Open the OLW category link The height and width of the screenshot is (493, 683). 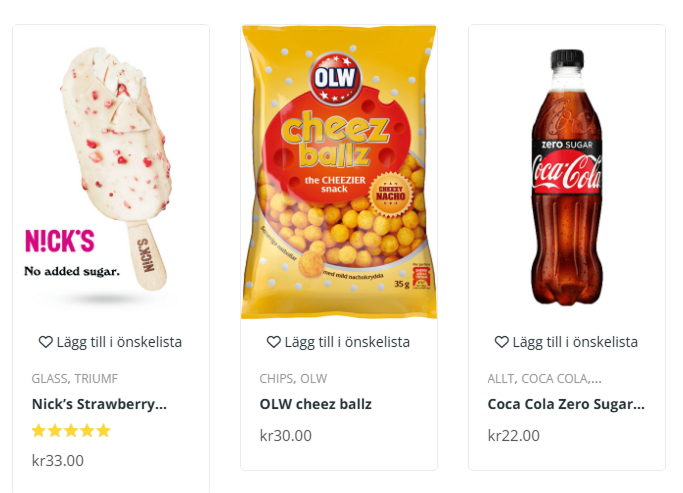[x=314, y=379]
